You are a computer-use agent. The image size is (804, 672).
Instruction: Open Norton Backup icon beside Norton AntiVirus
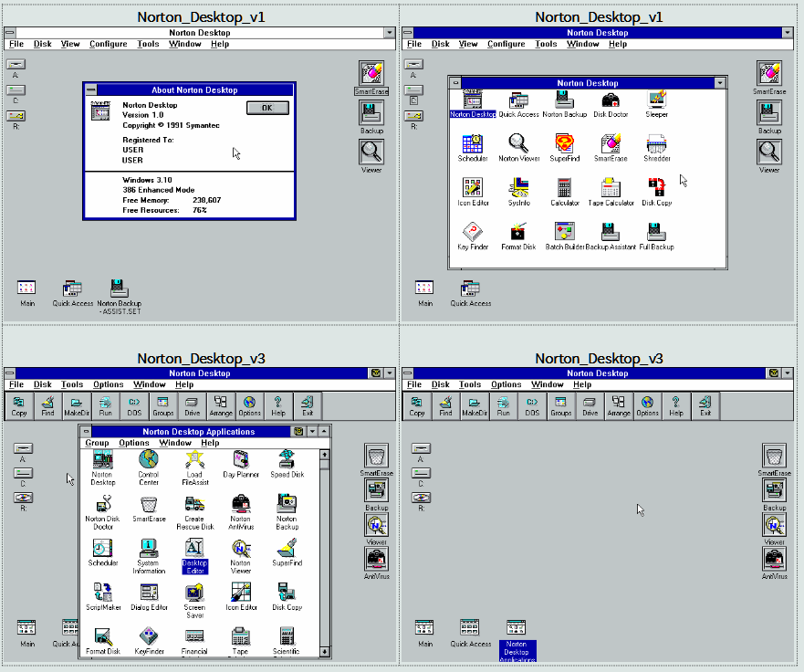(x=287, y=512)
